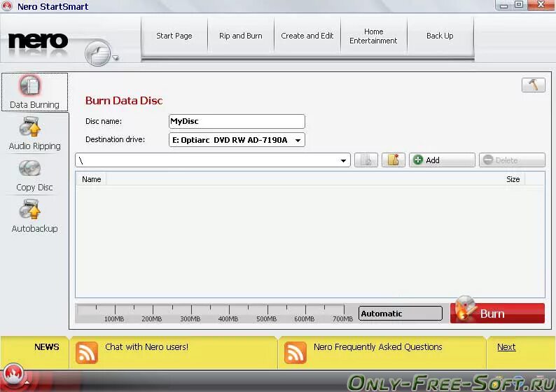Open RSS feed icon for Chat with Nero users
Viewport: 556px width, 392px height.
pos(87,353)
